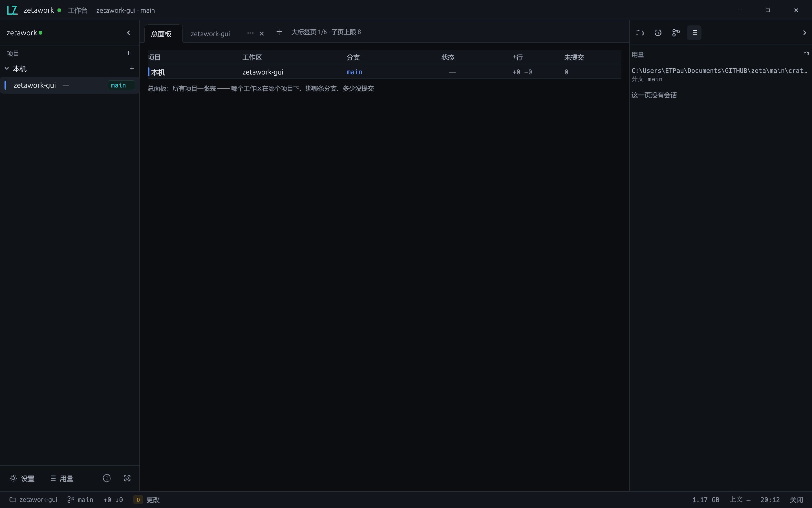Open the history clock panel icon
This screenshot has height=508, width=812.
[x=658, y=32]
